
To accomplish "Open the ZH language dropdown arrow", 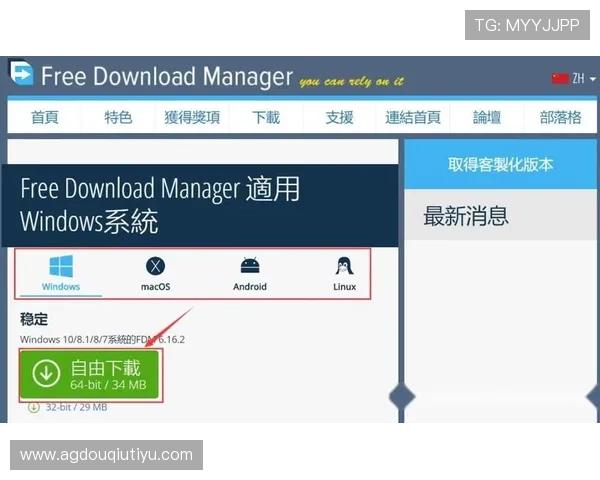I will [593, 79].
